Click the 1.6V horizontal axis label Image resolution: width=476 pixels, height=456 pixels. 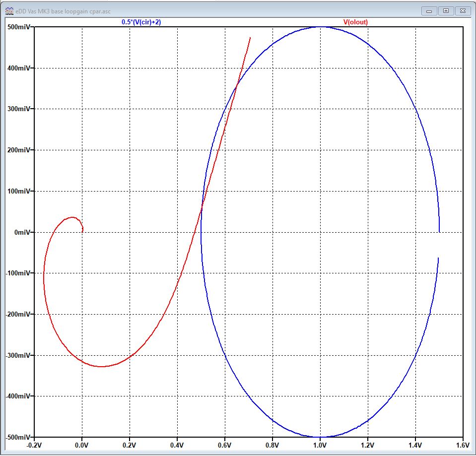point(463,445)
